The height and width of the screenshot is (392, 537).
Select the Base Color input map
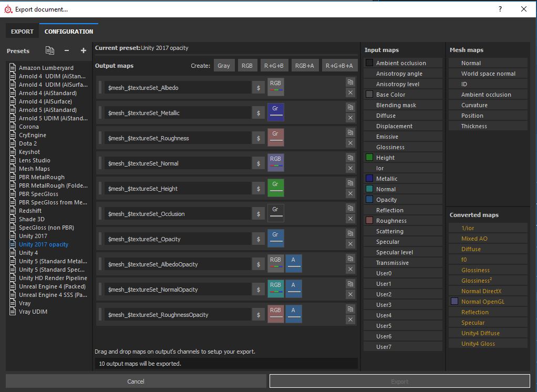[403, 95]
